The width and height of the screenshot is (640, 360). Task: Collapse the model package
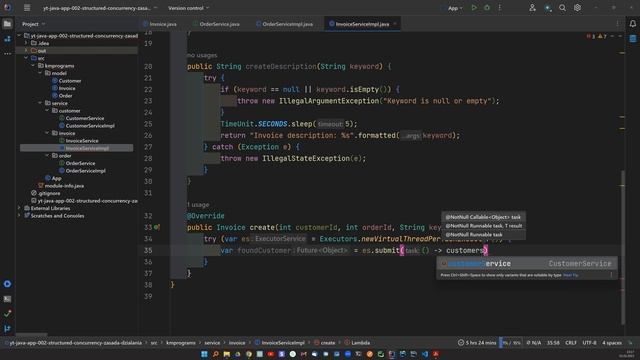[x=40, y=73]
